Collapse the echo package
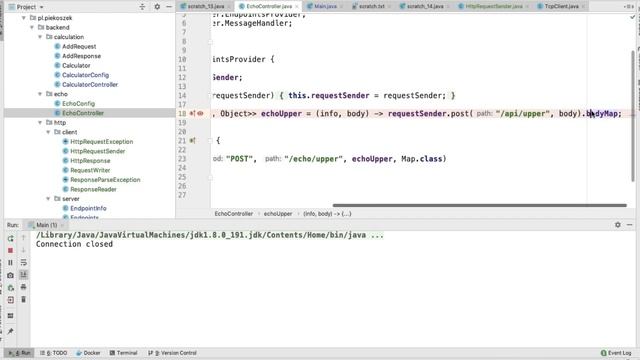The width and height of the screenshot is (640, 360). coord(40,94)
